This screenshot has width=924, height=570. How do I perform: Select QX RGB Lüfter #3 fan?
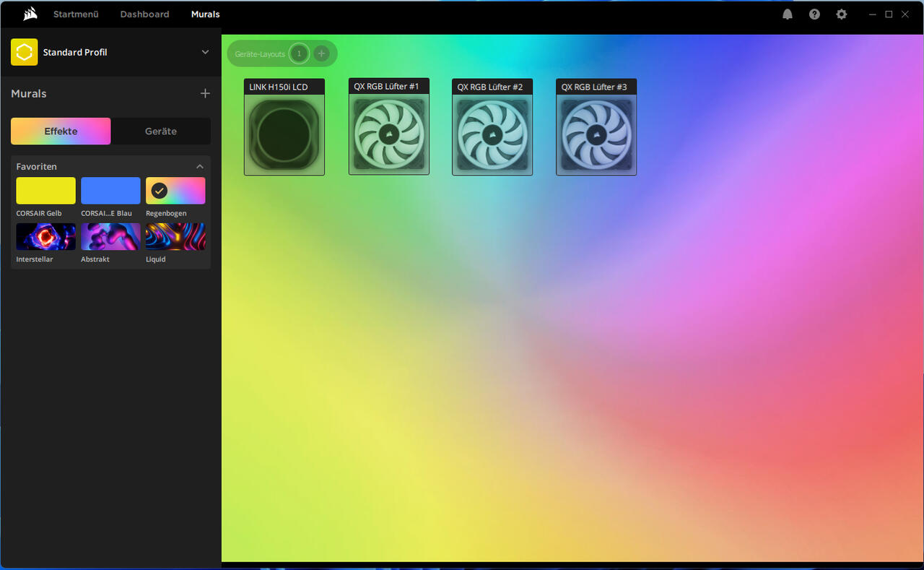596,134
